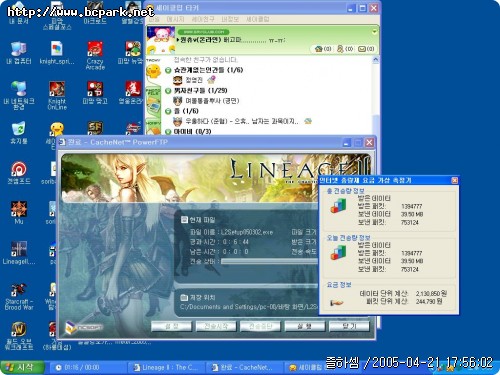Click the transfer progress bar in PowerFTP
Image resolution: width=500 pixels, height=375 pixels.
pyautogui.click(x=269, y=261)
